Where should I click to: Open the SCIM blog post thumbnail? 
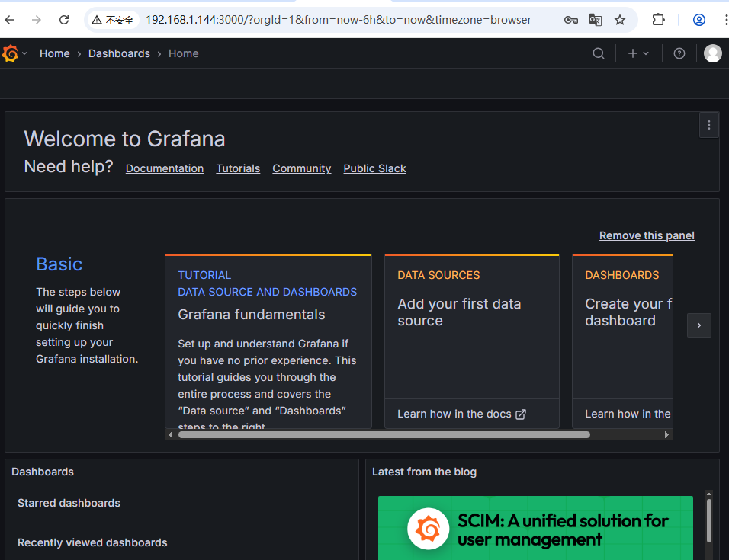tap(535, 528)
